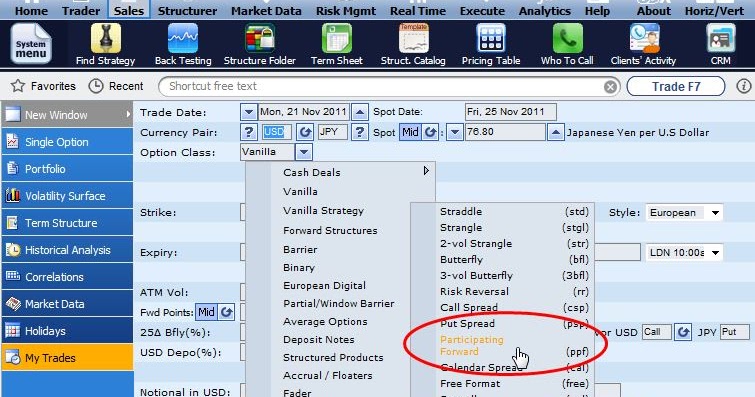Swap Call/Put with the refresh icon
The image size is (755, 397).
(683, 332)
